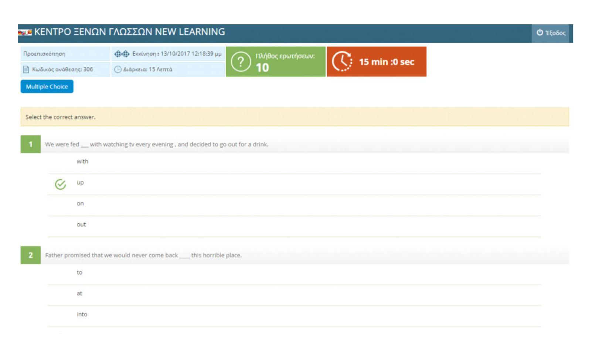Click the orange 15 min timer panel
Screen dimensions: 592x364
pos(376,62)
